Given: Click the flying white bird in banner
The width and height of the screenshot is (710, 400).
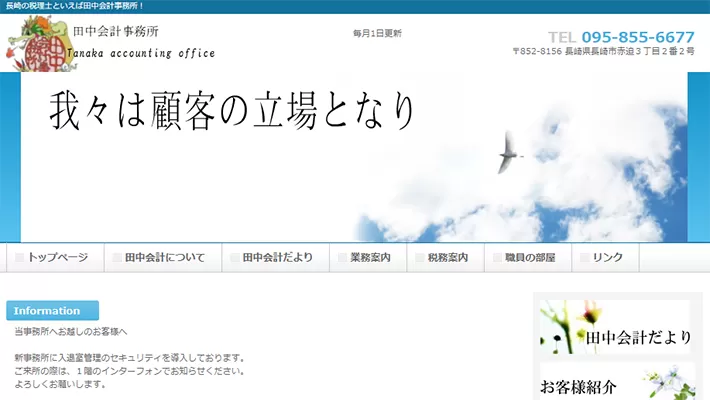Looking at the screenshot, I should tap(510, 150).
